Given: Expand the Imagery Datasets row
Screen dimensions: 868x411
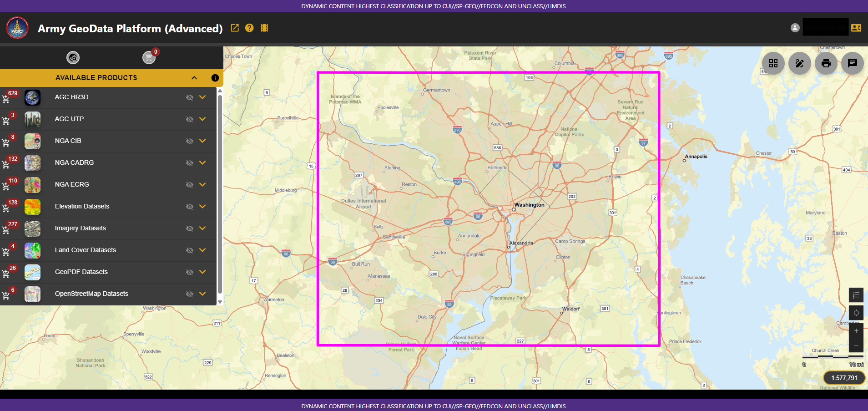Looking at the screenshot, I should coord(202,228).
